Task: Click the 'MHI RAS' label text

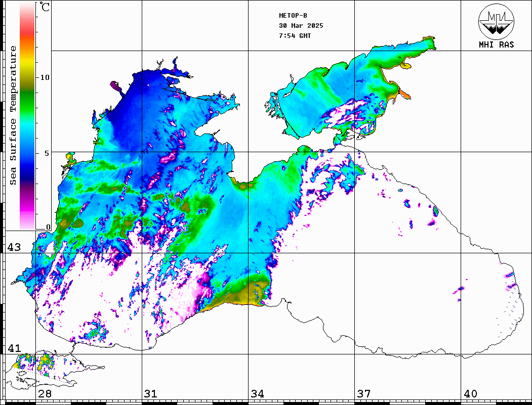Action: pyautogui.click(x=496, y=44)
